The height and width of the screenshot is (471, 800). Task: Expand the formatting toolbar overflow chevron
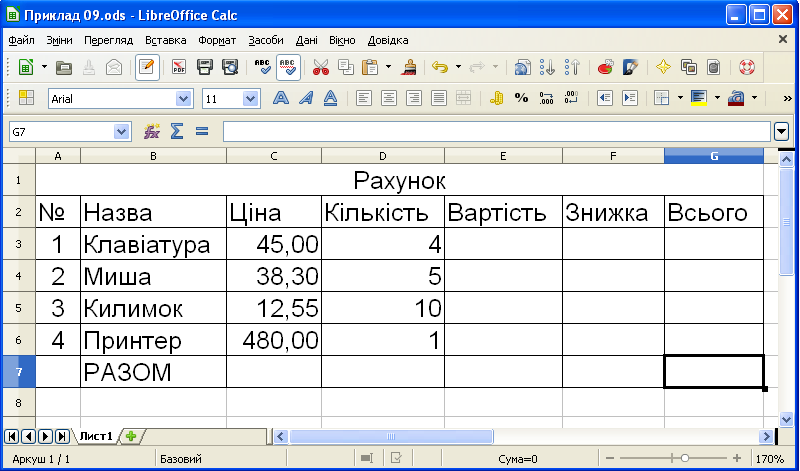click(787, 98)
